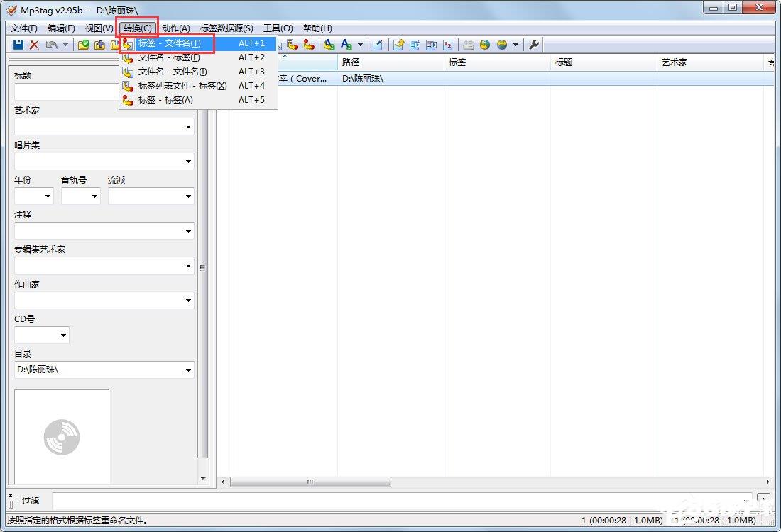Open the 帮助(H) menu
Image resolution: width=781 pixels, height=532 pixels.
point(317,28)
